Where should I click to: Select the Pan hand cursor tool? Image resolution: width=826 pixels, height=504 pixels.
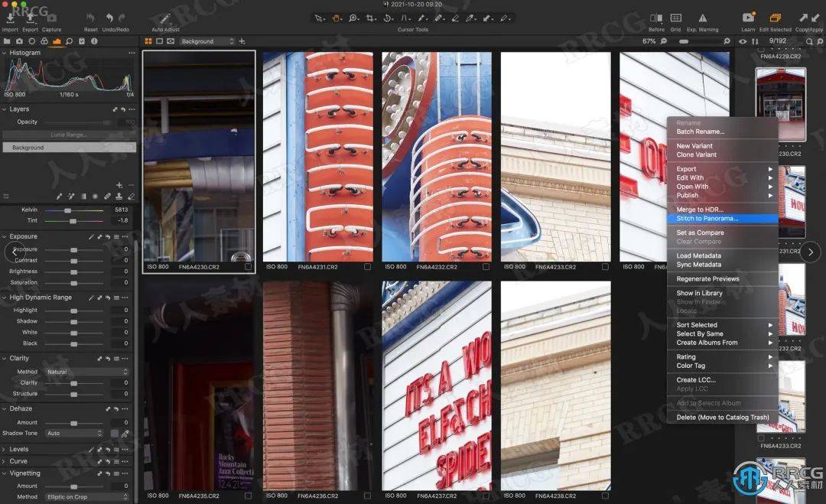click(x=336, y=18)
